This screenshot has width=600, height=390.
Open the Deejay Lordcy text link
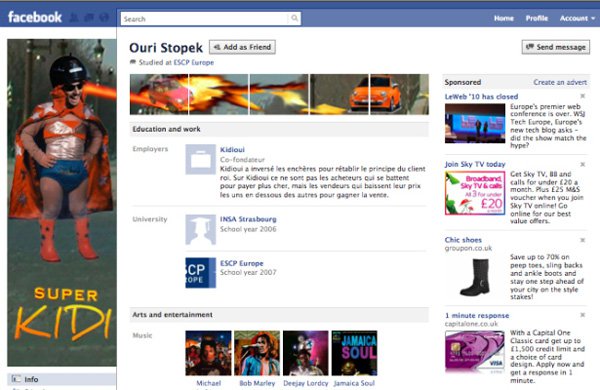305,383
